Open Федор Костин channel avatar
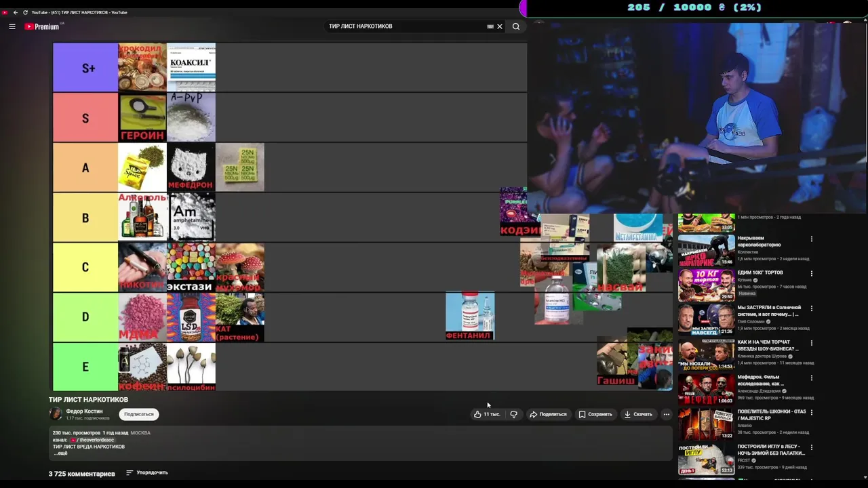 click(x=56, y=413)
